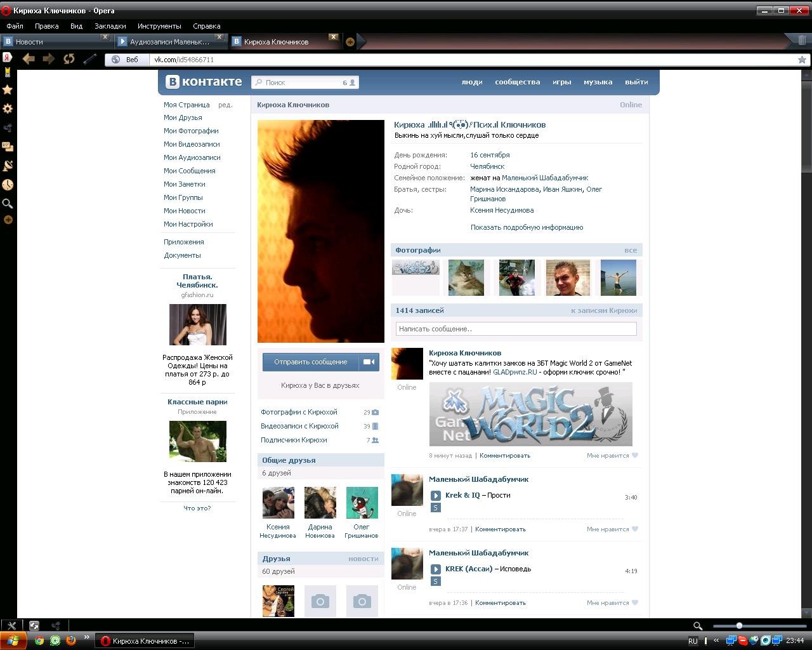Expand hidden quick launch items chevron
812x650 pixels.
pos(87,638)
